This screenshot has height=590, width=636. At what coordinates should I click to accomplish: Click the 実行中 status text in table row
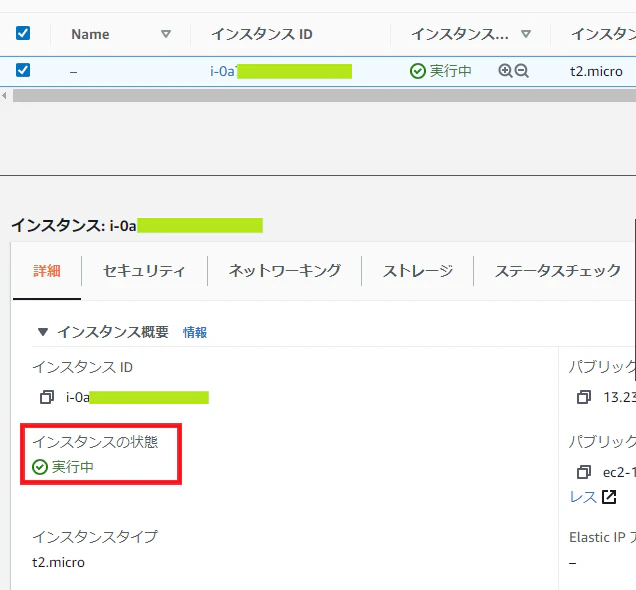click(x=451, y=71)
